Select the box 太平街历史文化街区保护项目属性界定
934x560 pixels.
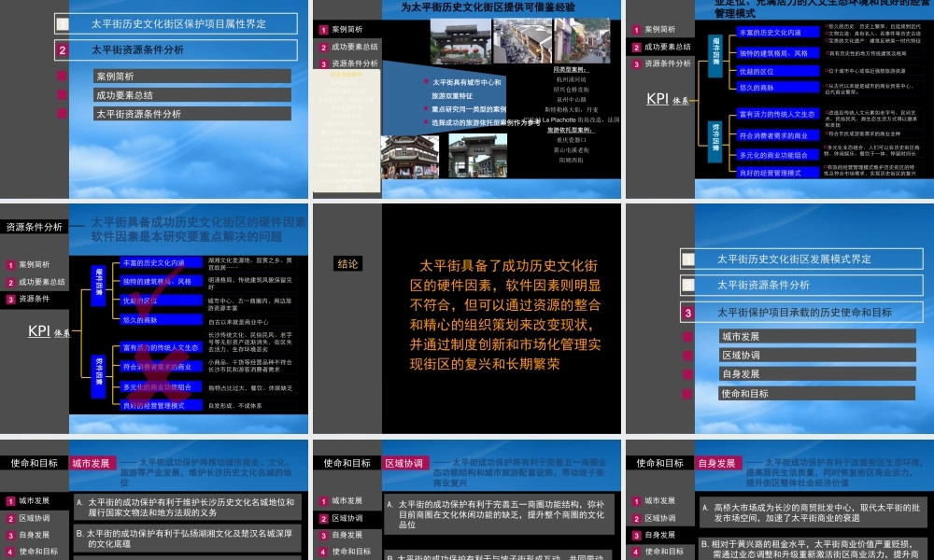click(x=177, y=24)
